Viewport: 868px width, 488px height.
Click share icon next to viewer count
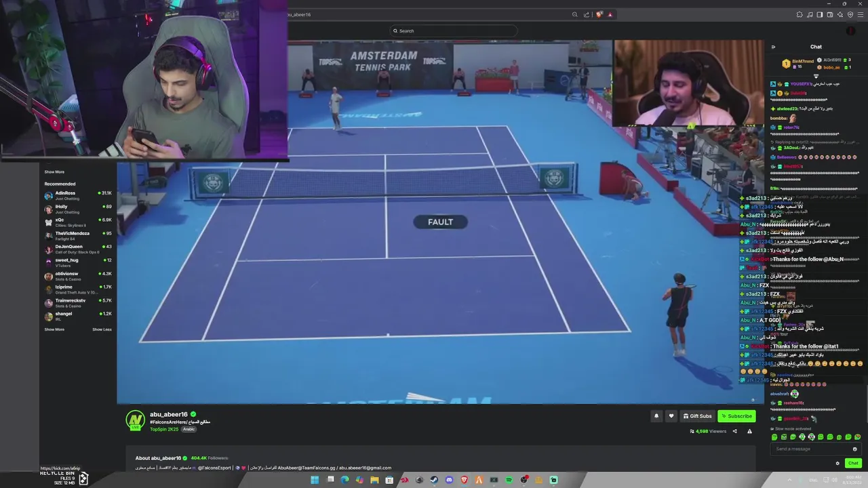click(x=734, y=431)
